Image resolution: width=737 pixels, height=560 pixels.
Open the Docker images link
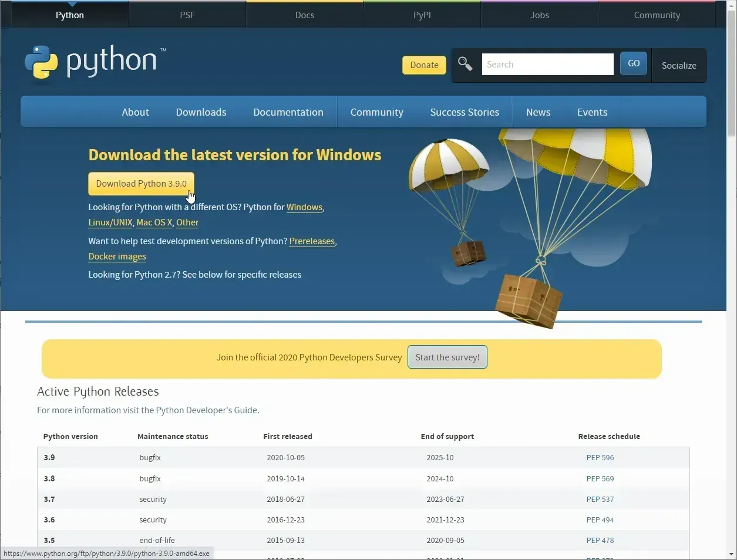tap(117, 257)
